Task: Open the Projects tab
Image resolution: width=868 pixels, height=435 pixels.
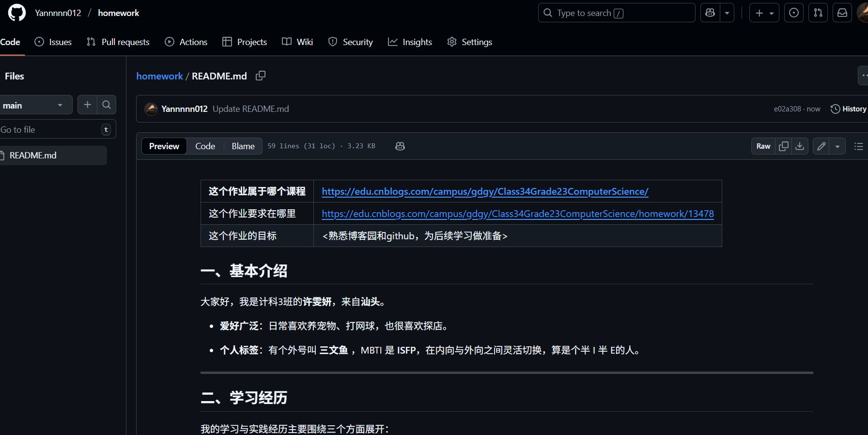Action: tap(245, 42)
